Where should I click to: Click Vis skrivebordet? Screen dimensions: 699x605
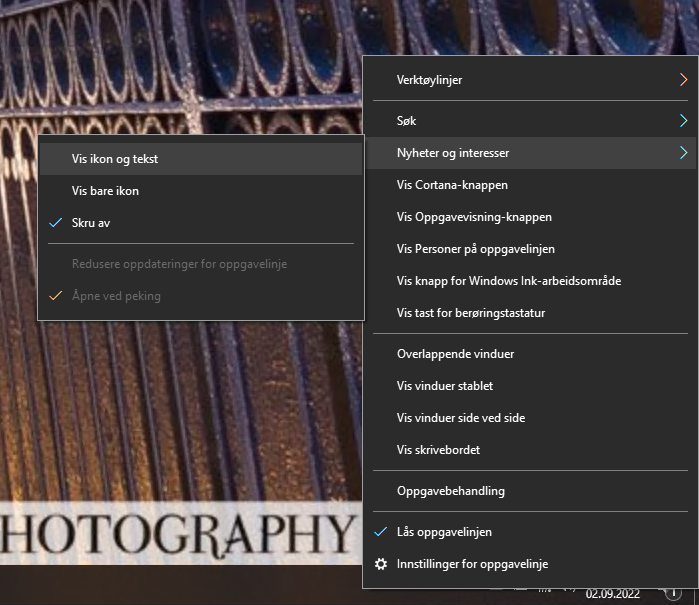tap(530, 450)
